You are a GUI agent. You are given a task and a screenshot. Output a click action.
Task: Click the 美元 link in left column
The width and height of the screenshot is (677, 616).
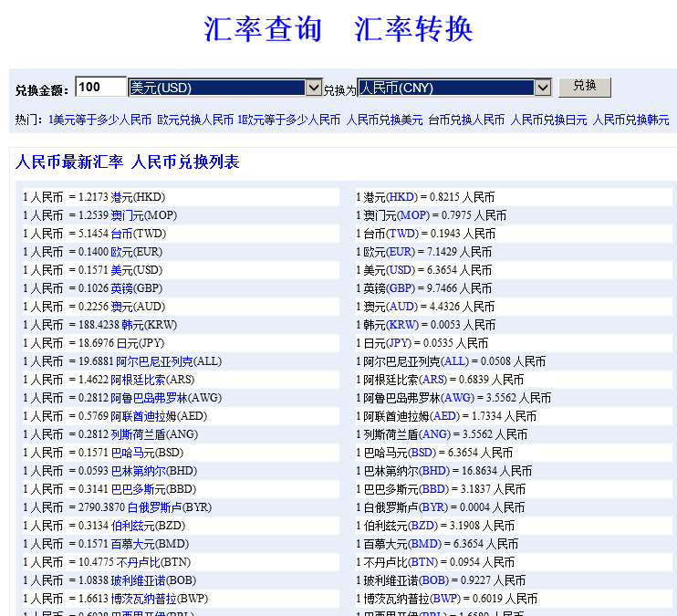[121, 270]
